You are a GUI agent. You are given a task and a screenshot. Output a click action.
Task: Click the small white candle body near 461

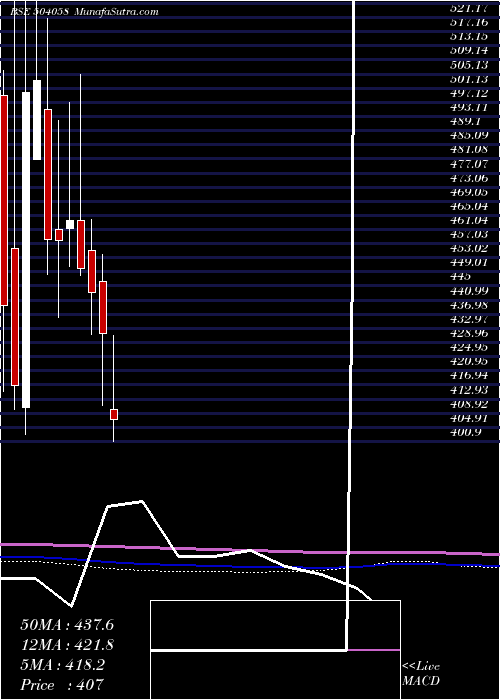pyautogui.click(x=70, y=225)
